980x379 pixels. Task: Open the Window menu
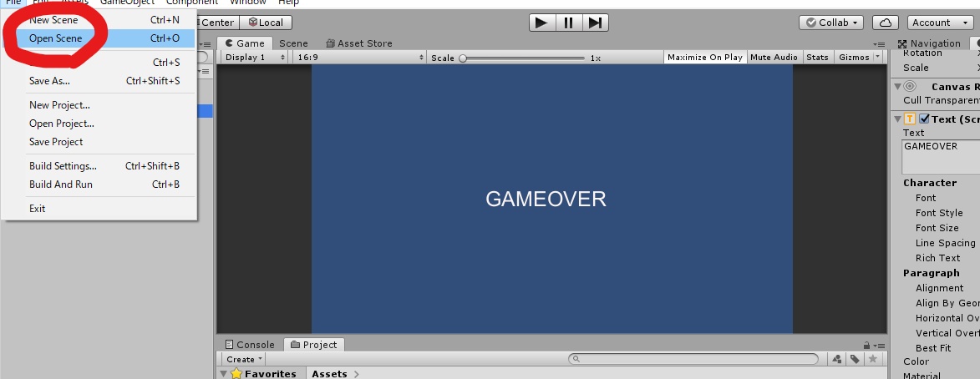point(248,3)
